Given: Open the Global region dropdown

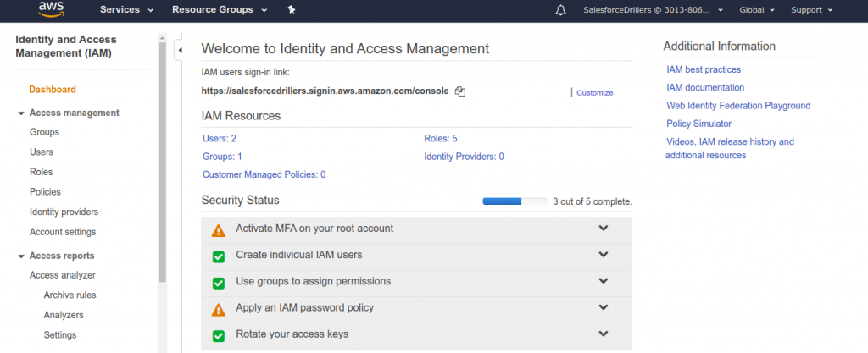Looking at the screenshot, I should 757,10.
